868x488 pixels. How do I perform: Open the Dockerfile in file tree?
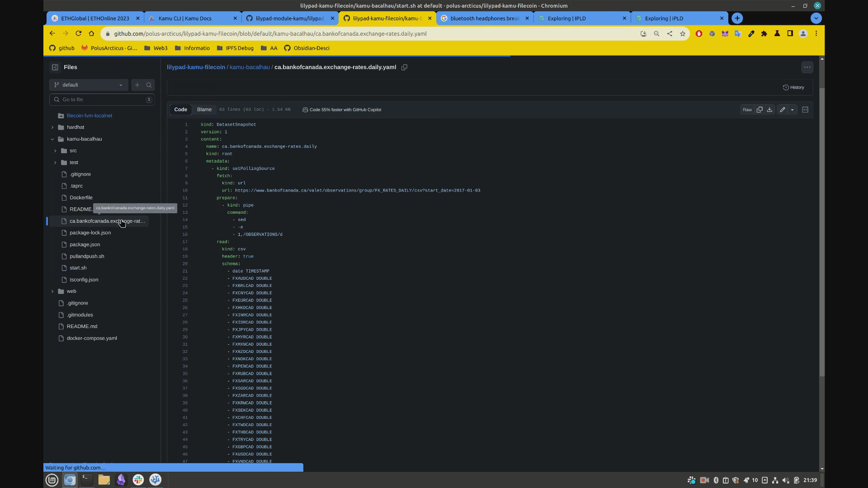[x=81, y=197]
